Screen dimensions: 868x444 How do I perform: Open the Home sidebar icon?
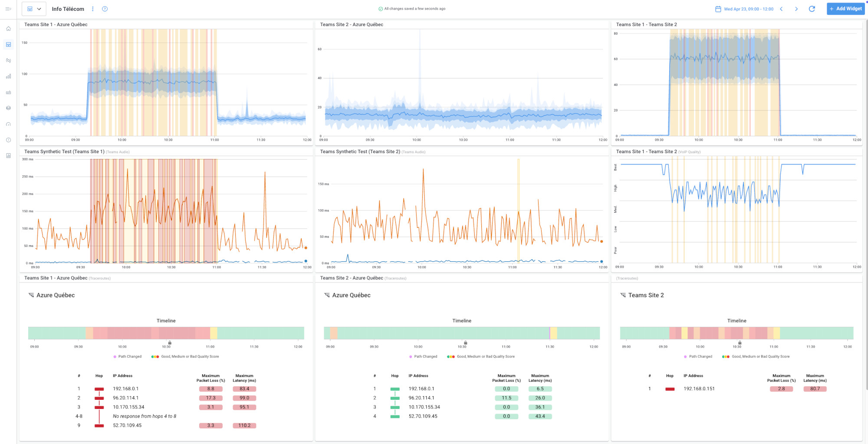8,28
